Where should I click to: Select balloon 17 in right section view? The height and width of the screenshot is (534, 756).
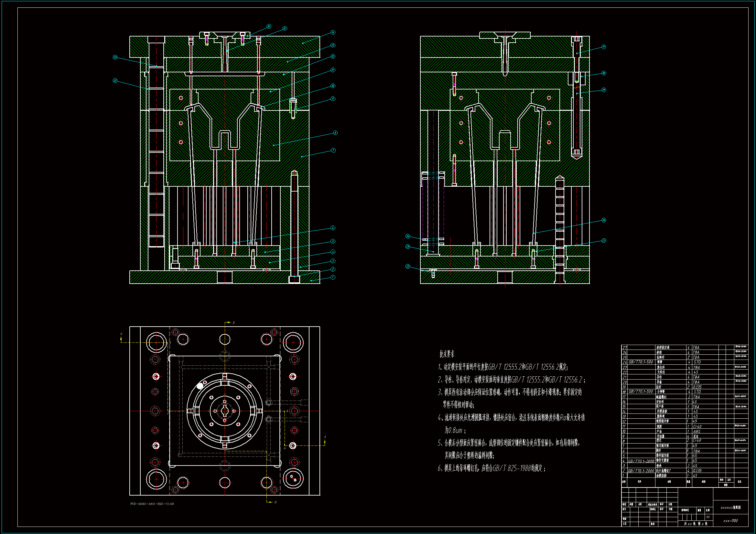click(604, 47)
